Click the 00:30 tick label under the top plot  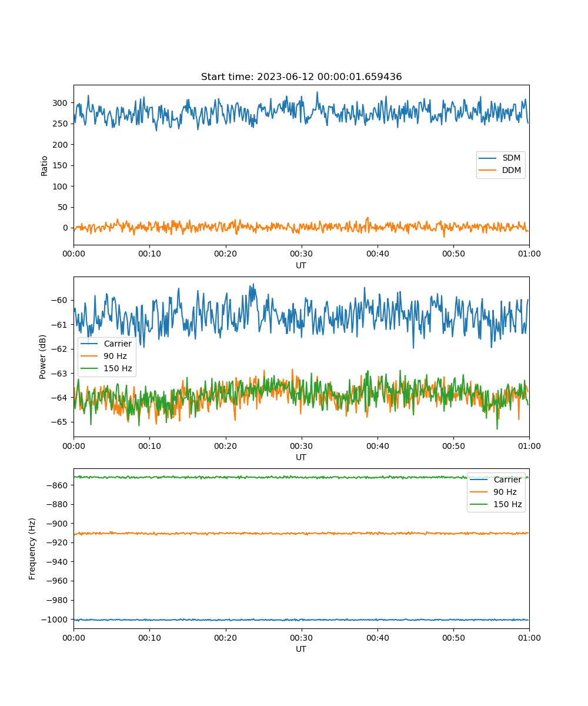(x=301, y=254)
